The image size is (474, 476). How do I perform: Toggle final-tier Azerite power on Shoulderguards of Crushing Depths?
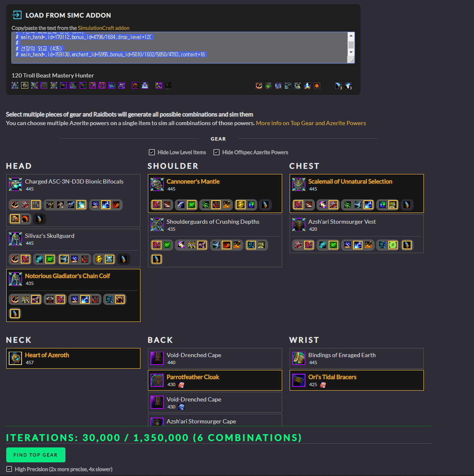(157, 259)
